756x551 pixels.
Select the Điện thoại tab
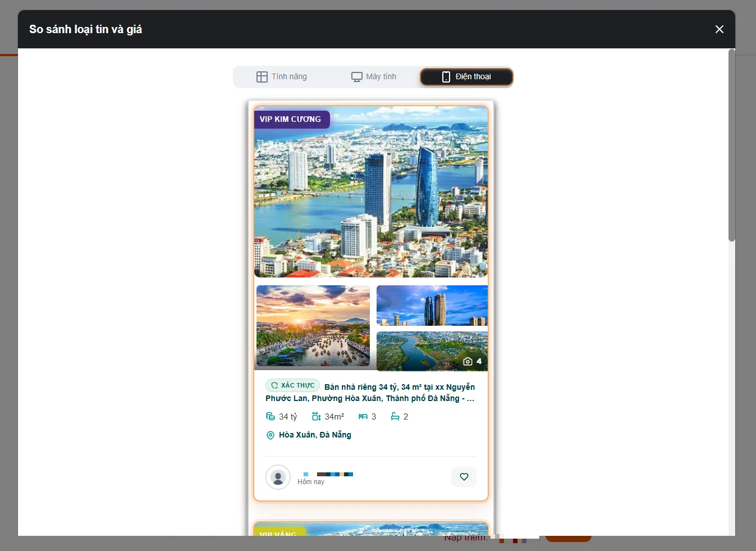(466, 77)
